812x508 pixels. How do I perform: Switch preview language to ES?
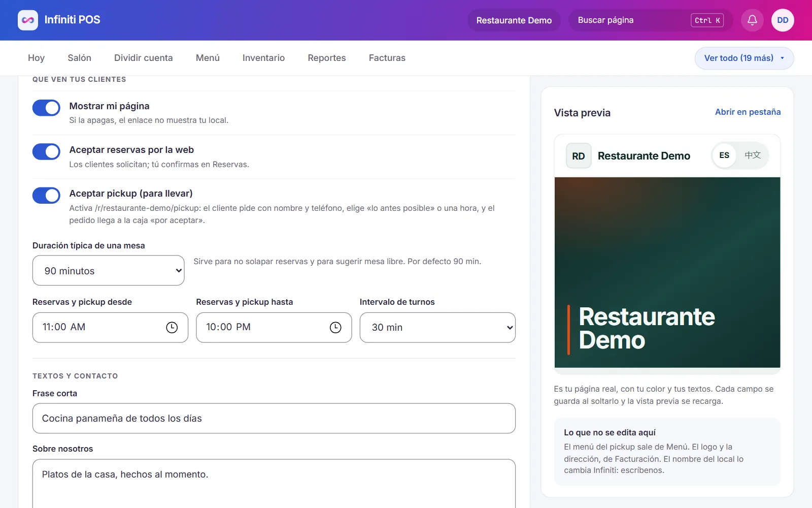click(x=724, y=155)
